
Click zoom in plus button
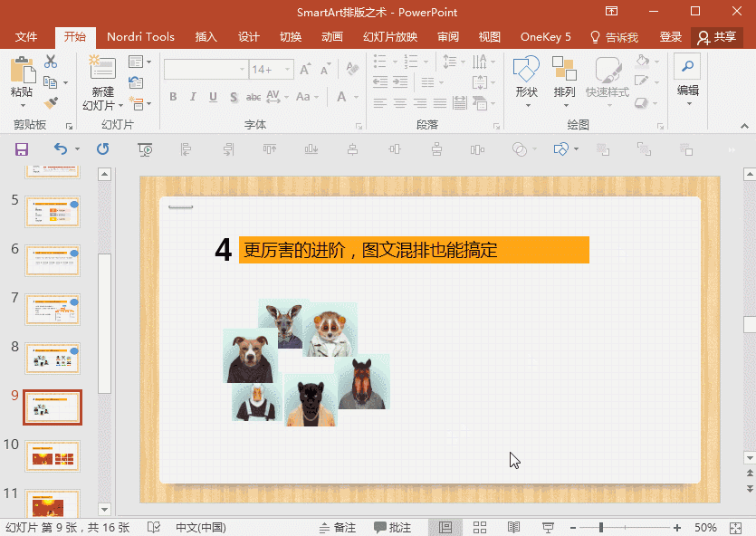(x=677, y=528)
